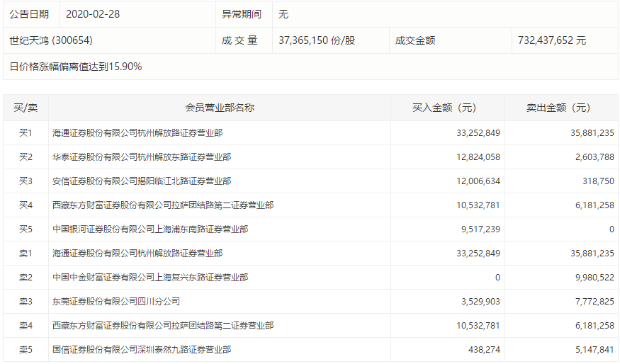Open 西藏东方财富证券 branch in 买4 row

(163, 205)
